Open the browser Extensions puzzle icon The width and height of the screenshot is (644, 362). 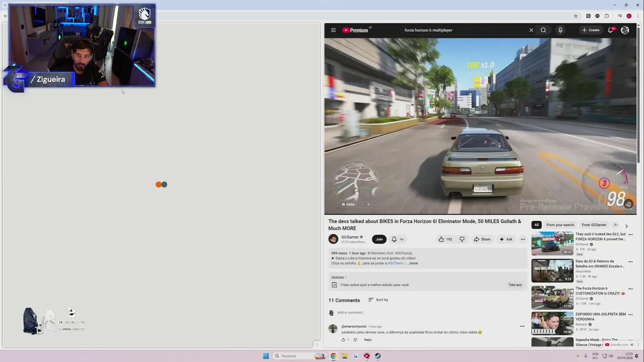pyautogui.click(x=606, y=16)
